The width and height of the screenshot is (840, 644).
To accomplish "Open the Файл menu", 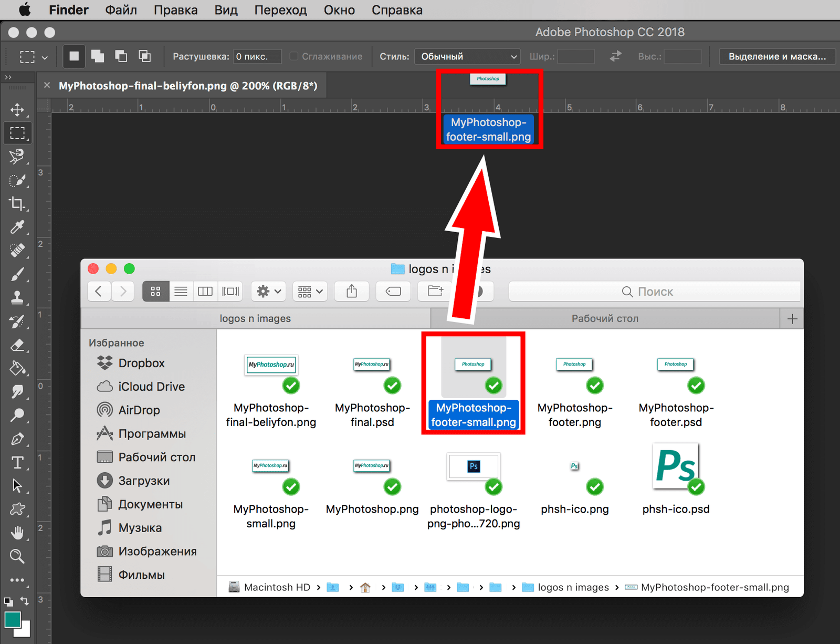I will 121,10.
